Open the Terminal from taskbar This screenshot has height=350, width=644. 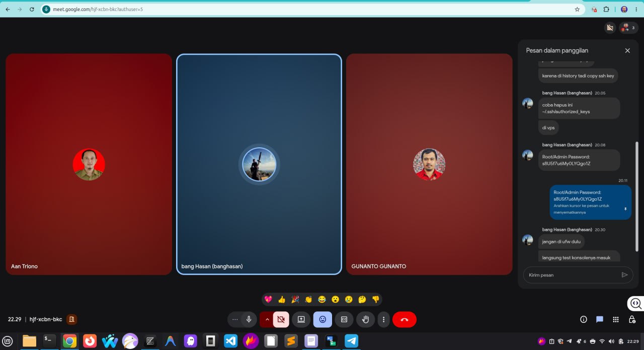point(49,341)
